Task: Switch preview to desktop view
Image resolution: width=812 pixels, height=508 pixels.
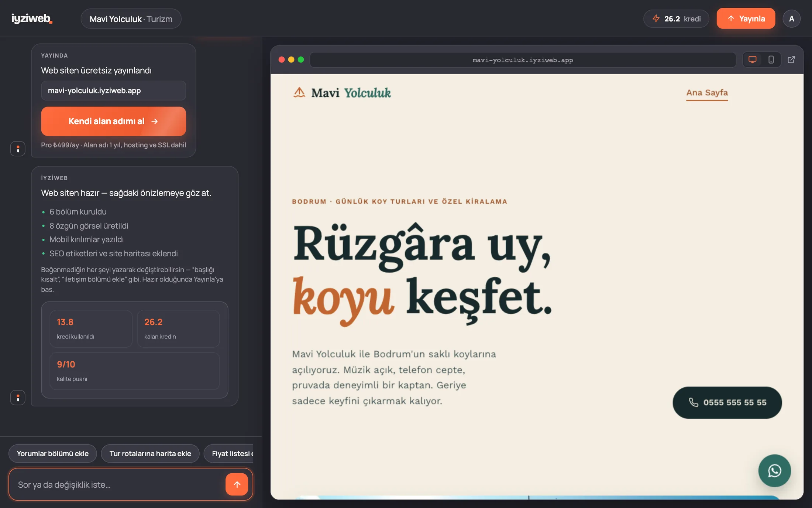Action: (x=752, y=59)
